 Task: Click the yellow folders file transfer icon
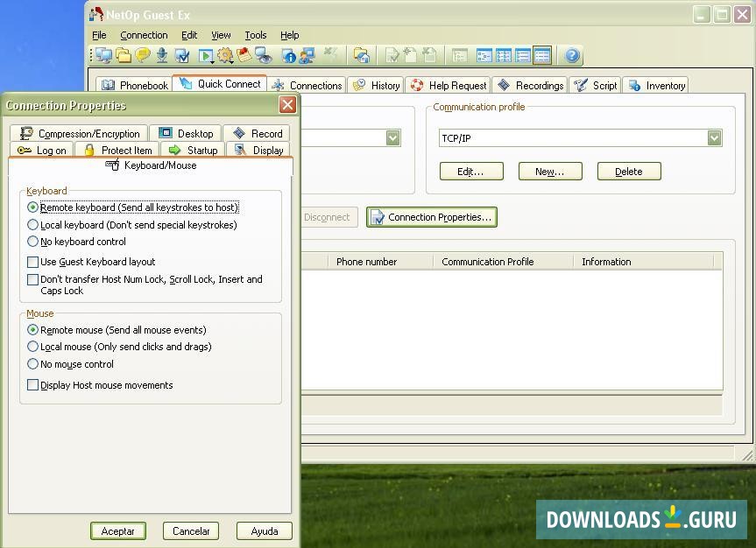[124, 56]
